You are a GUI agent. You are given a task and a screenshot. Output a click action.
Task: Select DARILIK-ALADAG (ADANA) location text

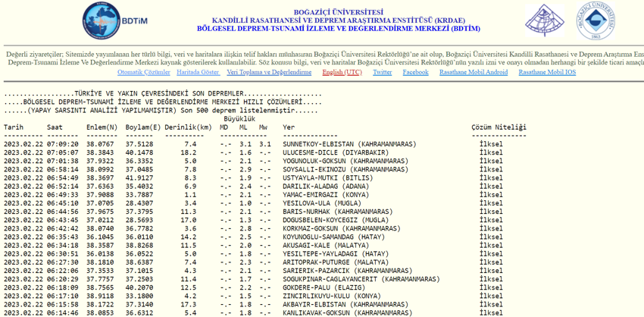pos(326,187)
